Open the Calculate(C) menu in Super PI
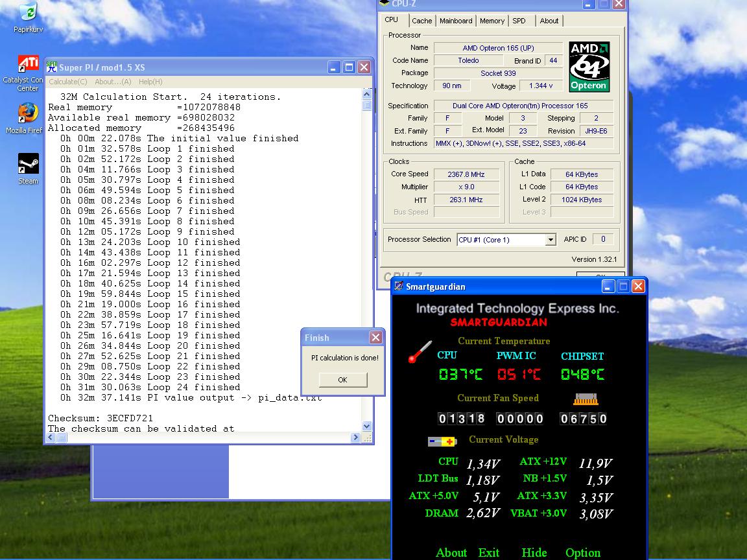Viewport: 747px width, 560px height. 68,82
